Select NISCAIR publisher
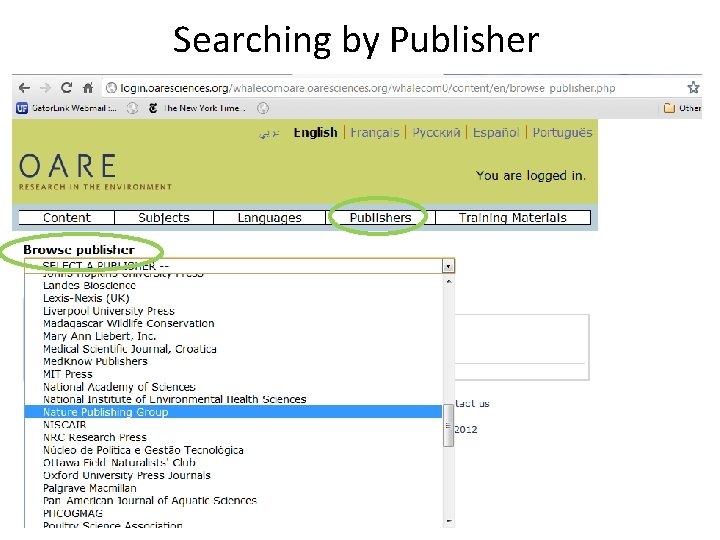This screenshot has width=720, height=540. click(233, 425)
